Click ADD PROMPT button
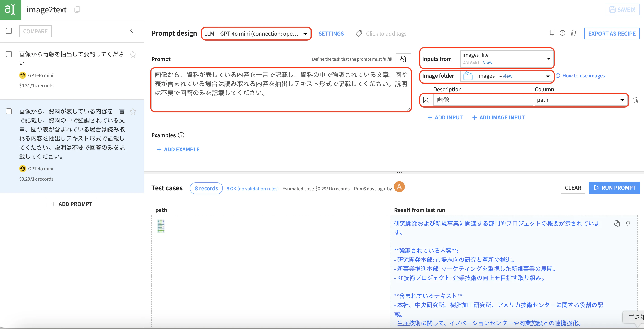Image resolution: width=644 pixels, height=329 pixels. (71, 204)
